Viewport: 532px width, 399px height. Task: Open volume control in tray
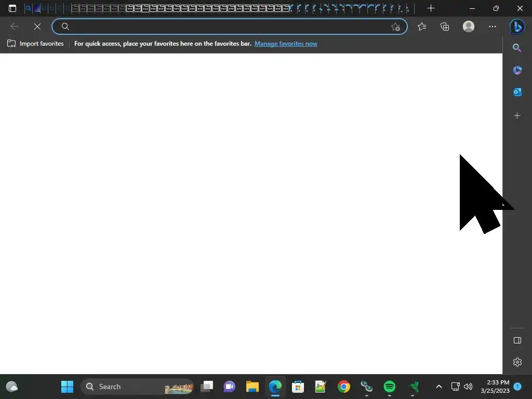click(468, 387)
